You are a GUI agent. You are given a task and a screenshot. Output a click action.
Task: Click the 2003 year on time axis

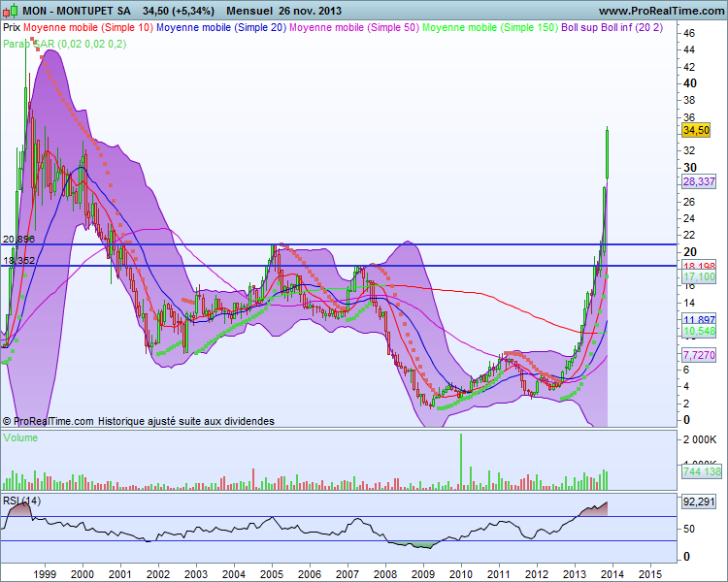click(x=196, y=574)
